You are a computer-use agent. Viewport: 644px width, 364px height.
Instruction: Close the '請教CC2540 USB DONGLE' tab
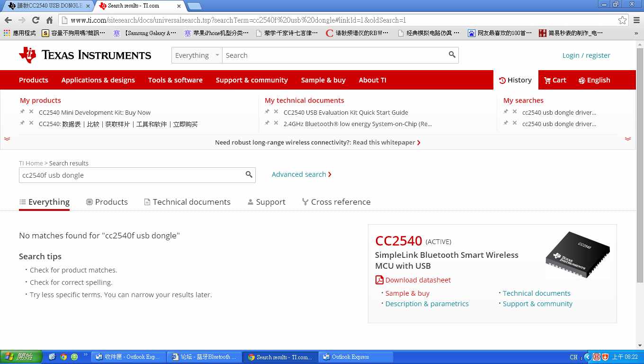(88, 6)
